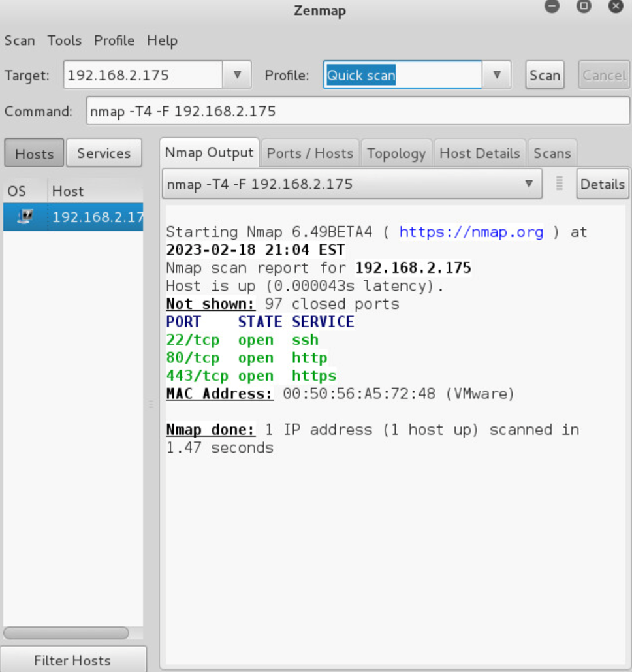Toggle the Services view
Screen dimensions: 632x672
(x=104, y=153)
